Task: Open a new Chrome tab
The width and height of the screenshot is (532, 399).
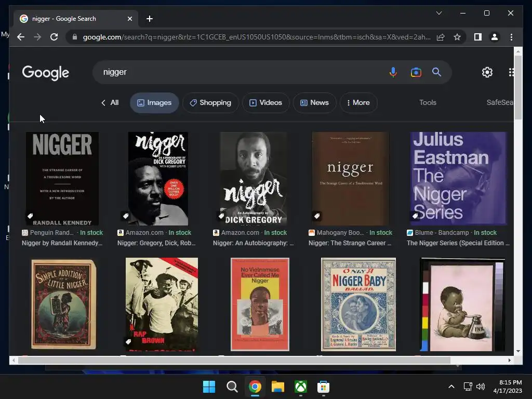Action: tap(150, 19)
